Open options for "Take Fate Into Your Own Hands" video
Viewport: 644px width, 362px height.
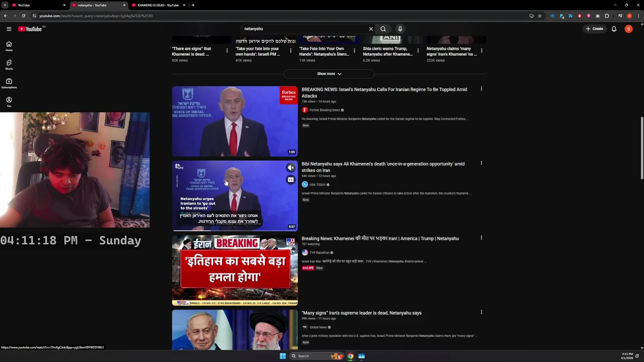tap(354, 51)
